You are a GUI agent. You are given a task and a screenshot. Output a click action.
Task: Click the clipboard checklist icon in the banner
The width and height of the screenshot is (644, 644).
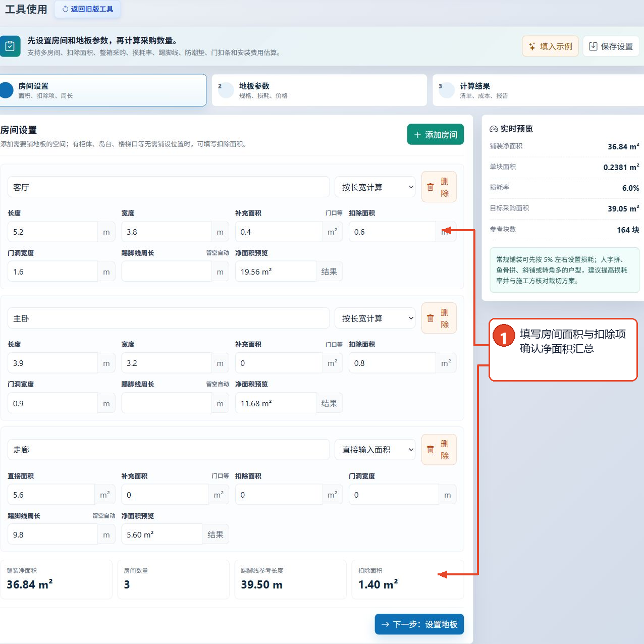click(10, 46)
